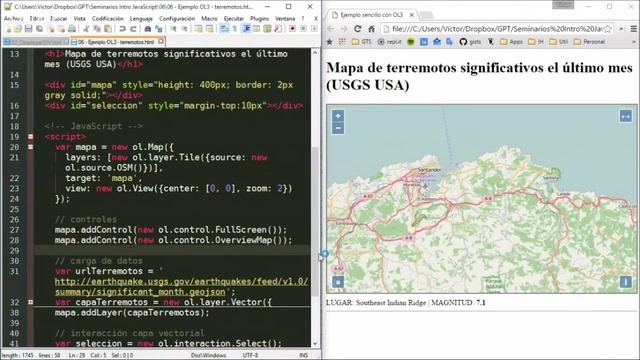Toggle indent guide in the toolbar

pos(246,29)
